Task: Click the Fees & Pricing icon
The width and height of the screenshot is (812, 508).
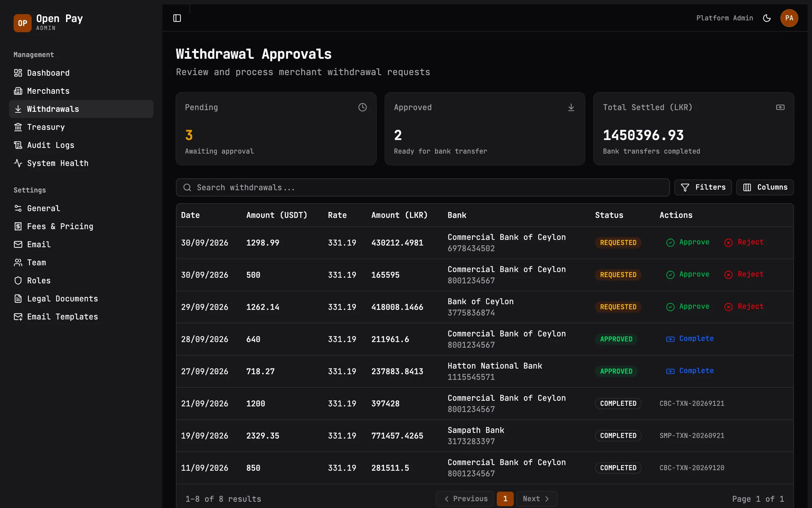Action: pyautogui.click(x=18, y=226)
